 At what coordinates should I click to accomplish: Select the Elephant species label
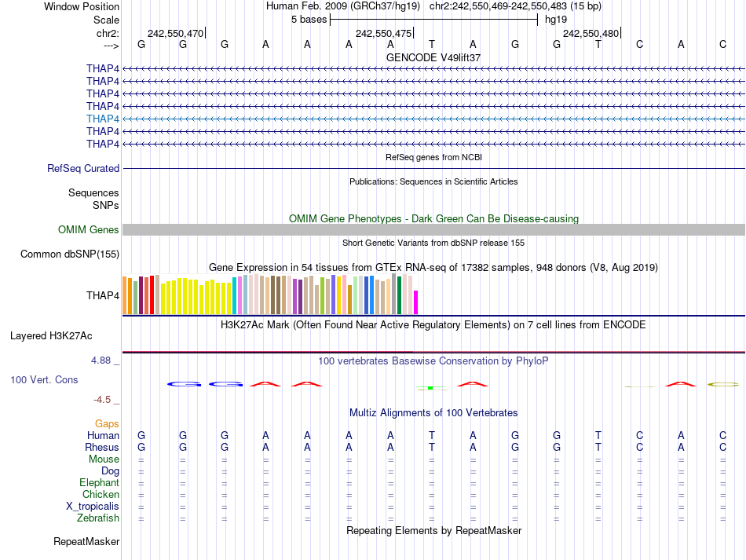[x=100, y=482]
